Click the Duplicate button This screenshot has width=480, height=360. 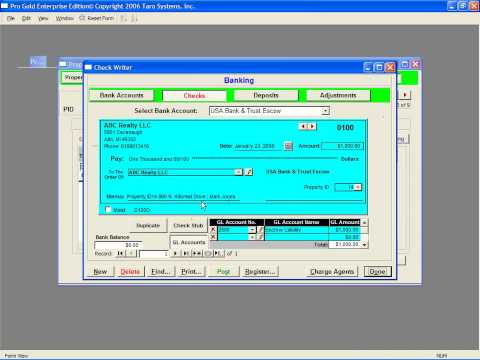148,226
